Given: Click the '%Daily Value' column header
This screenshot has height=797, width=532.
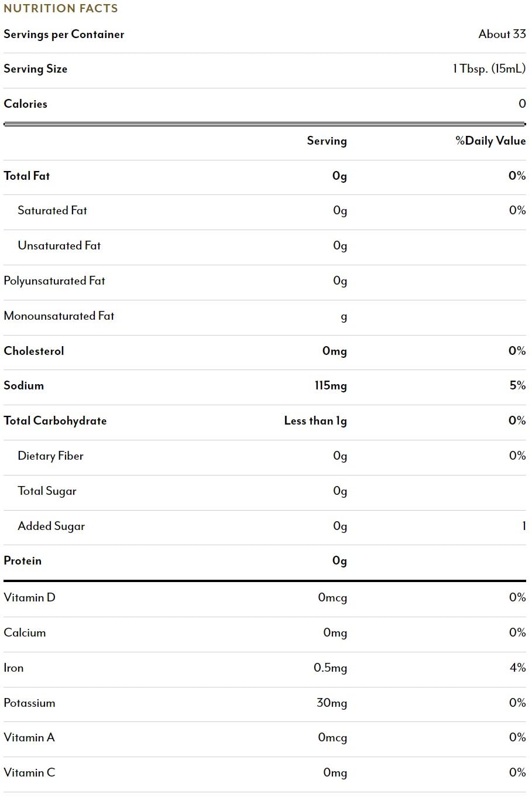Looking at the screenshot, I should click(x=490, y=141).
